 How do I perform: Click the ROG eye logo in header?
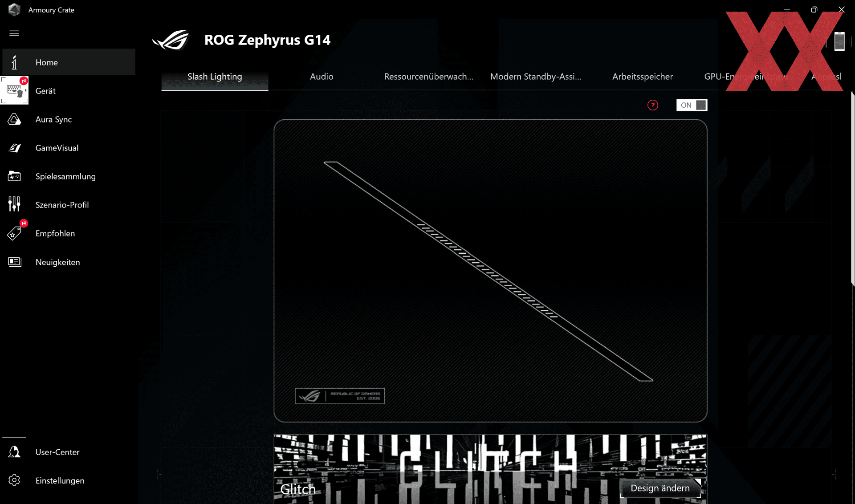tap(171, 40)
